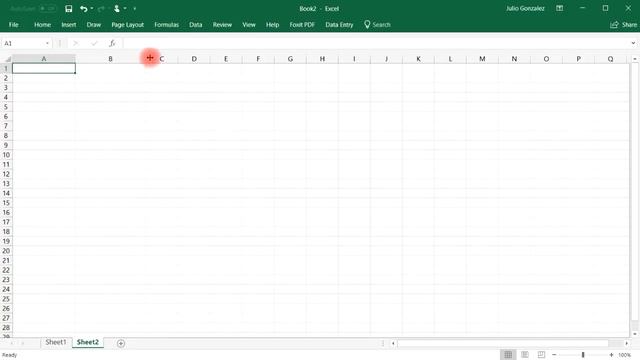Click the Name Box showing A1
This screenshot has width=640, height=360.
click(22, 43)
